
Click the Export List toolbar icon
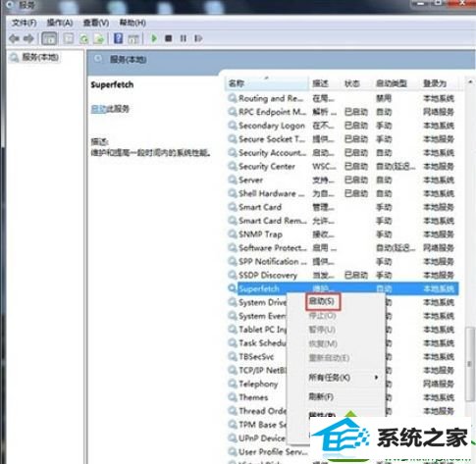pyautogui.click(x=99, y=39)
